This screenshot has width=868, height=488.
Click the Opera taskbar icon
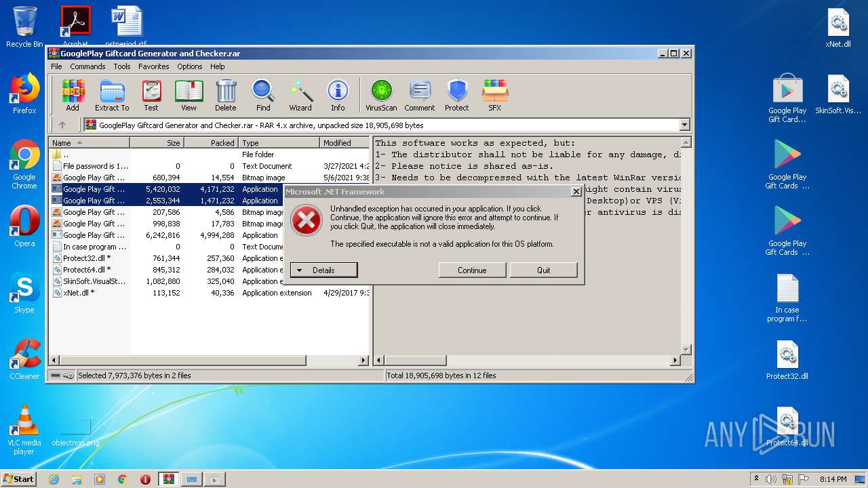click(x=145, y=479)
